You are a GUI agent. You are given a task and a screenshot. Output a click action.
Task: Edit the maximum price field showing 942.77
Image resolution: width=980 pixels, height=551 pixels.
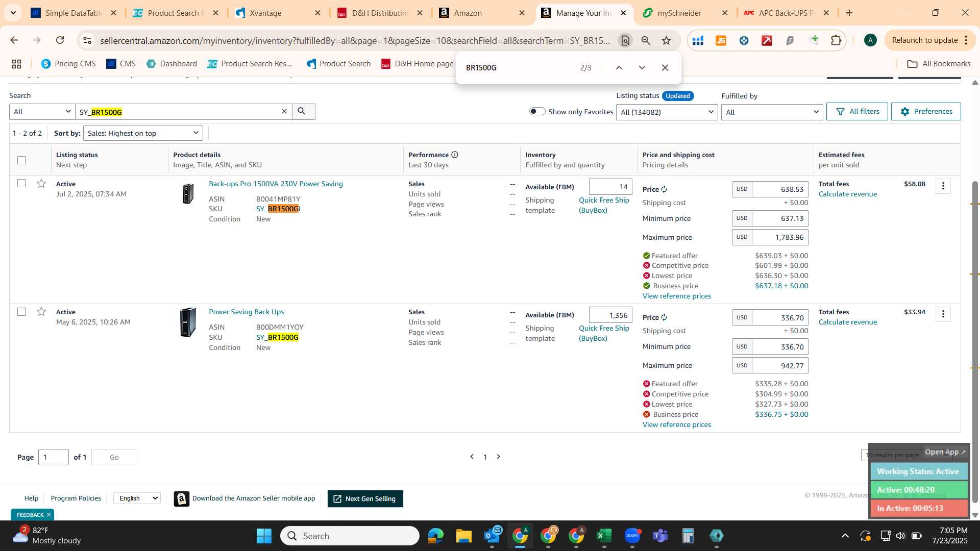pos(780,365)
